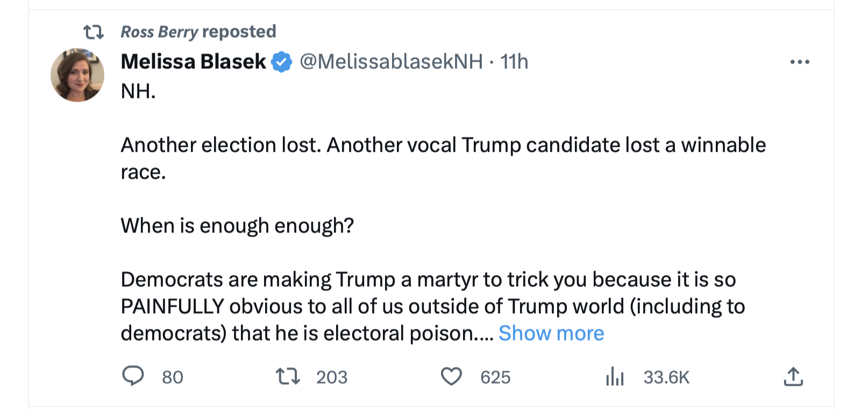Click the post text about election lost
The image size is (868, 410).
443,145
